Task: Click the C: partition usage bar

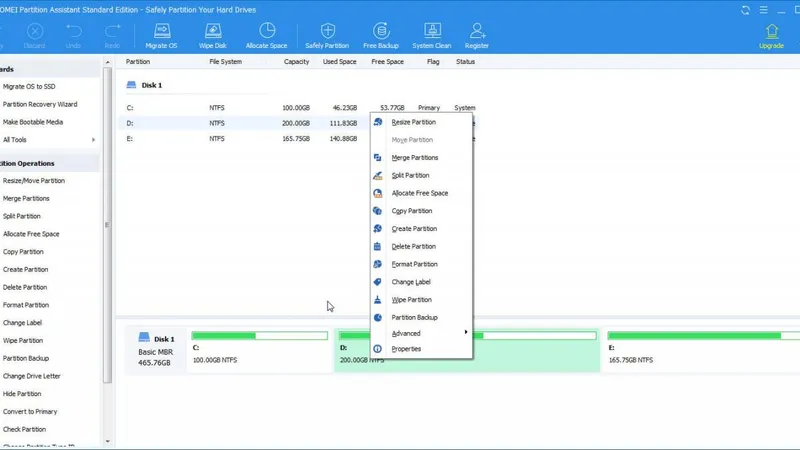Action: tap(259, 336)
